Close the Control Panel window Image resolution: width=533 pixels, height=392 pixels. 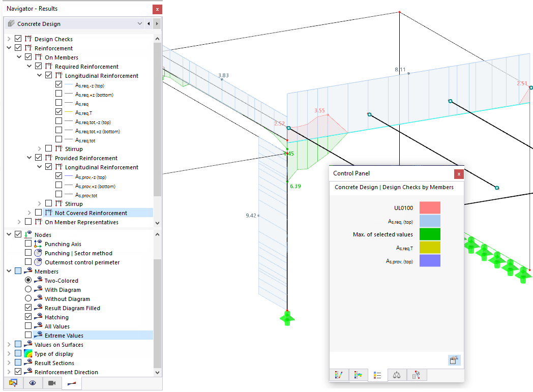tap(459, 174)
